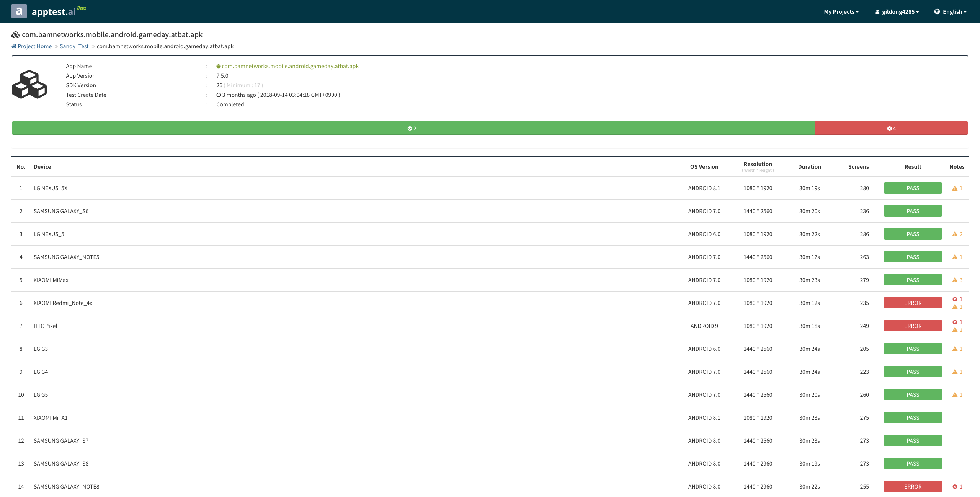Click ERROR result for HTC Pixel
The width and height of the screenshot is (980, 497).
913,326
